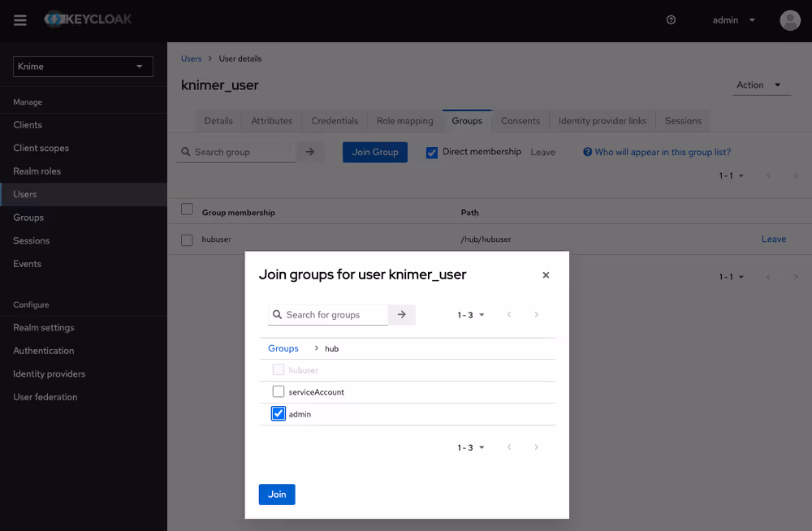Open the user avatar icon top right

(790, 20)
